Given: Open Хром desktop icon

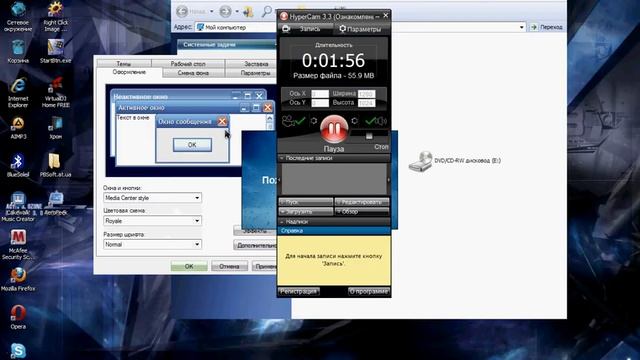Looking at the screenshot, I should (x=56, y=128).
